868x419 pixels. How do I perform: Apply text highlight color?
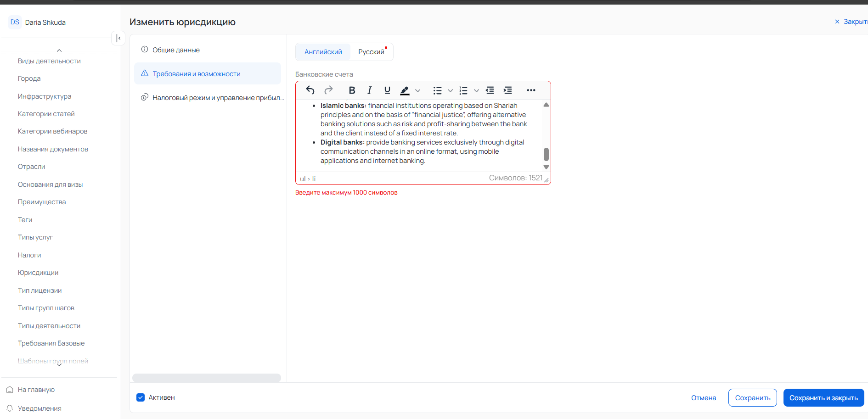(x=405, y=90)
